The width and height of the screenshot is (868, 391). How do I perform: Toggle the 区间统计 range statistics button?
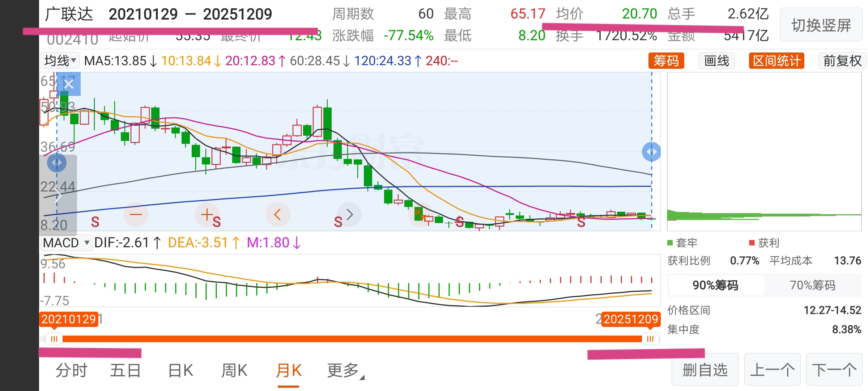point(776,61)
